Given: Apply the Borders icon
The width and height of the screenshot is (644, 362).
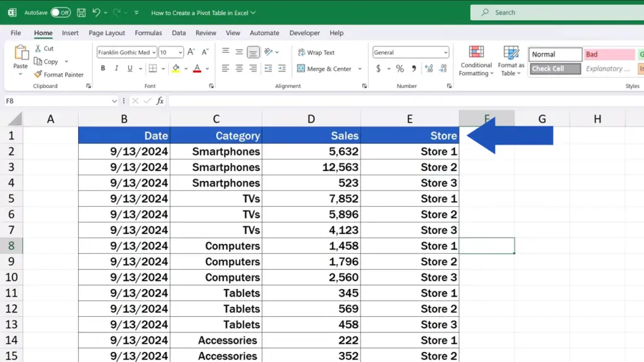Looking at the screenshot, I should click(153, 69).
